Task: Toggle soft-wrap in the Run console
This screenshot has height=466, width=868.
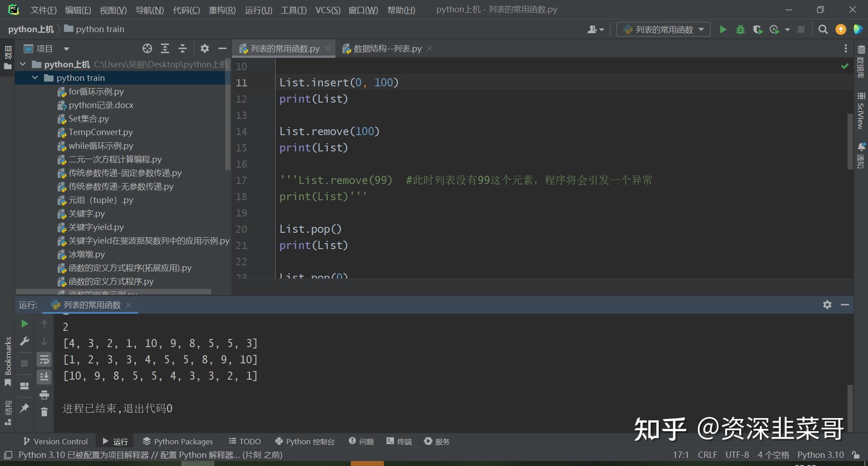Action: pyautogui.click(x=44, y=359)
